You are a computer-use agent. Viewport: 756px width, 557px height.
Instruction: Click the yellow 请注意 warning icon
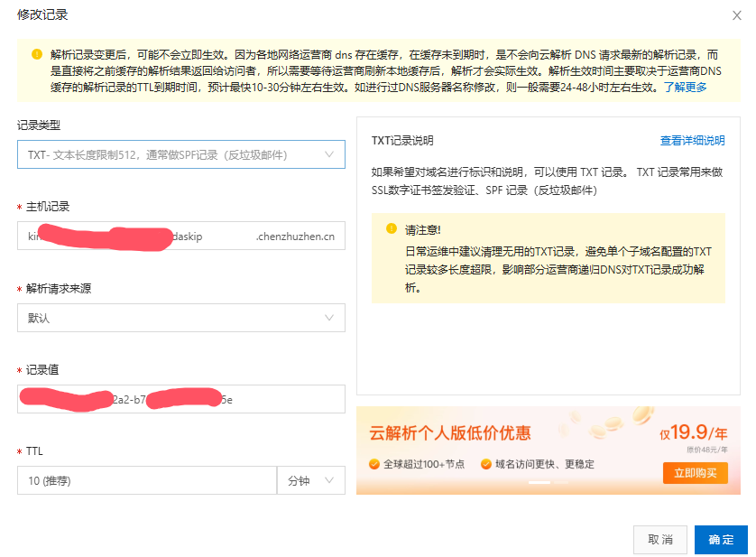(391, 228)
